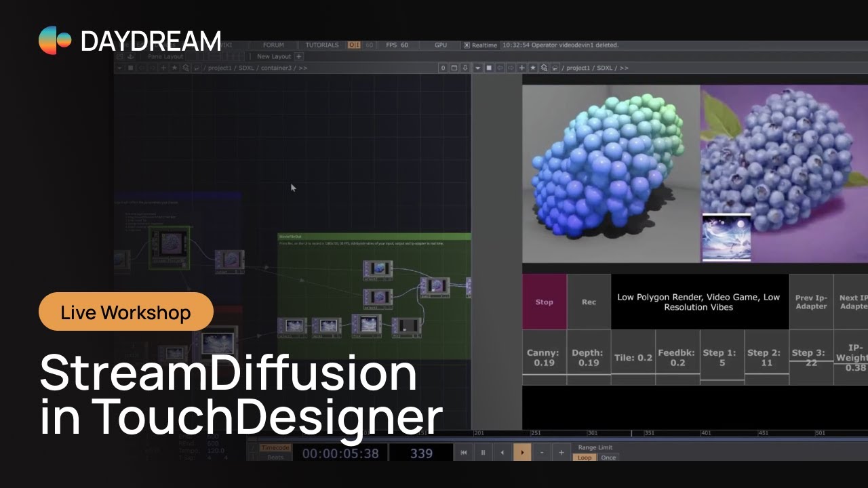Expand the '>>' path chevron in right pane
Viewport: 868px width, 488px height.
(x=624, y=68)
